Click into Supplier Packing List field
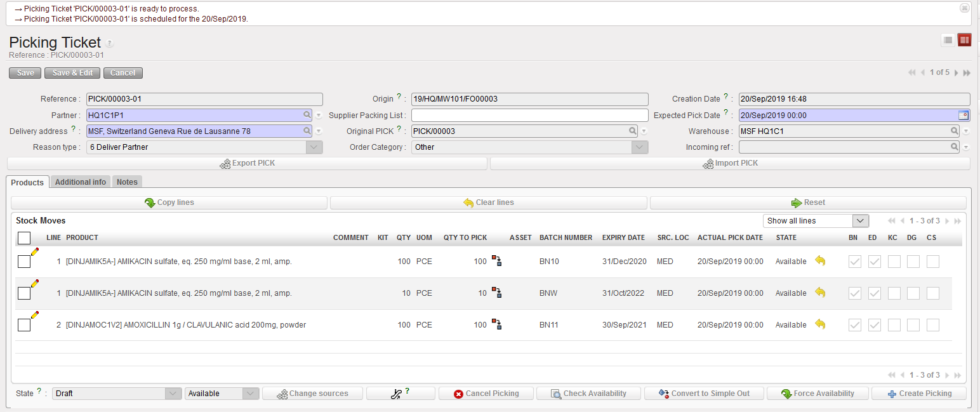The width and height of the screenshot is (980, 412). coord(529,116)
